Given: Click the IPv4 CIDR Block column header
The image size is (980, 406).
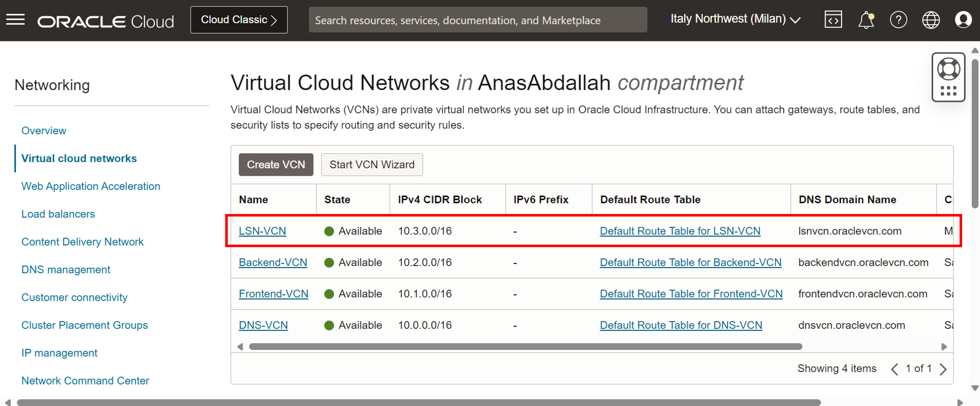Looking at the screenshot, I should pos(440,200).
